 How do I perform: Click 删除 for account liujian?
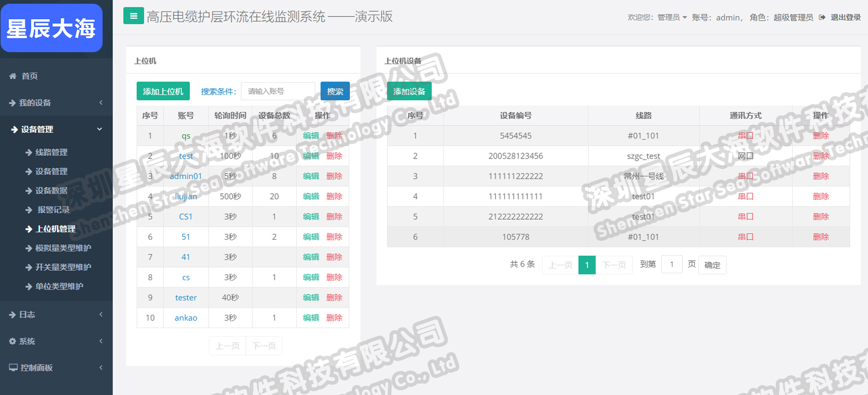334,196
